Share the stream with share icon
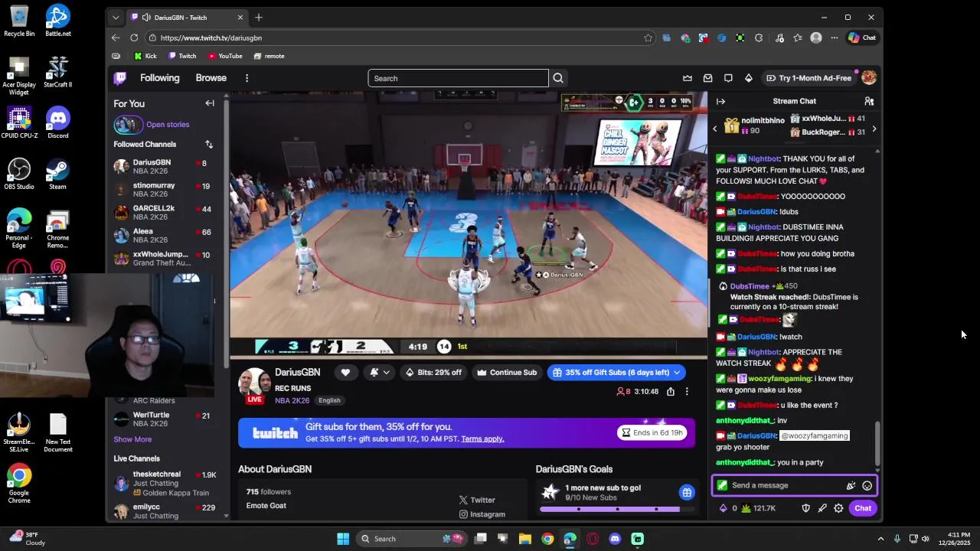The height and width of the screenshot is (551, 980). (671, 391)
